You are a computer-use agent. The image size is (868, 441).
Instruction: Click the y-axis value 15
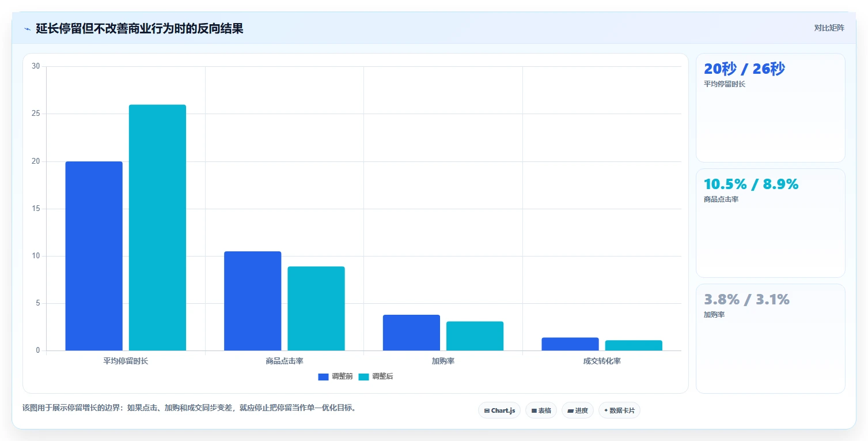pyautogui.click(x=36, y=209)
